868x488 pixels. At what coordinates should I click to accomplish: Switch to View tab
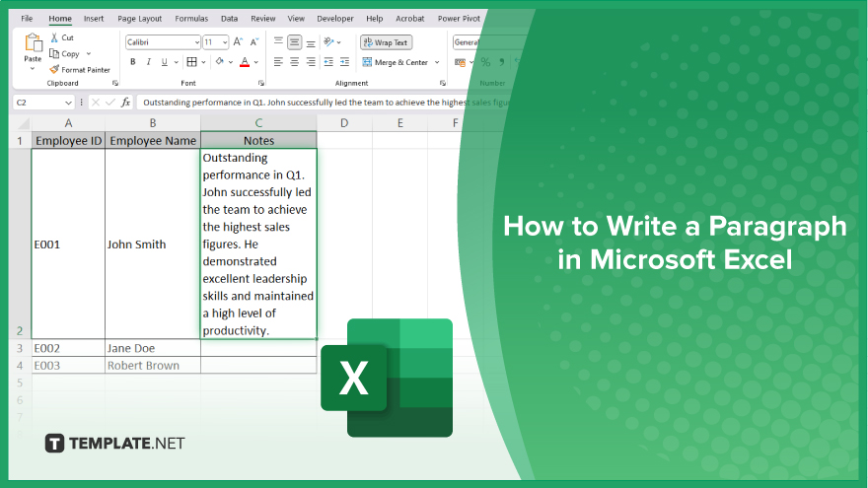click(x=296, y=19)
